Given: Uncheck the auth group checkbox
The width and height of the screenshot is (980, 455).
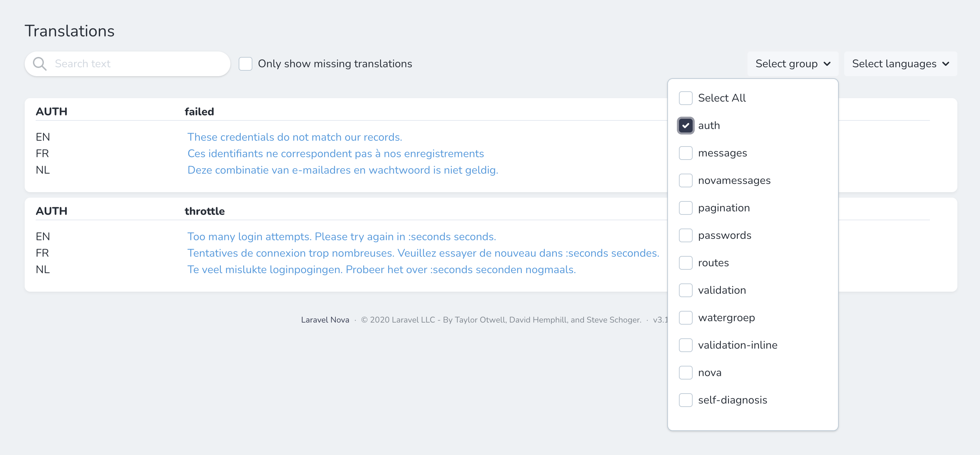Looking at the screenshot, I should (685, 125).
